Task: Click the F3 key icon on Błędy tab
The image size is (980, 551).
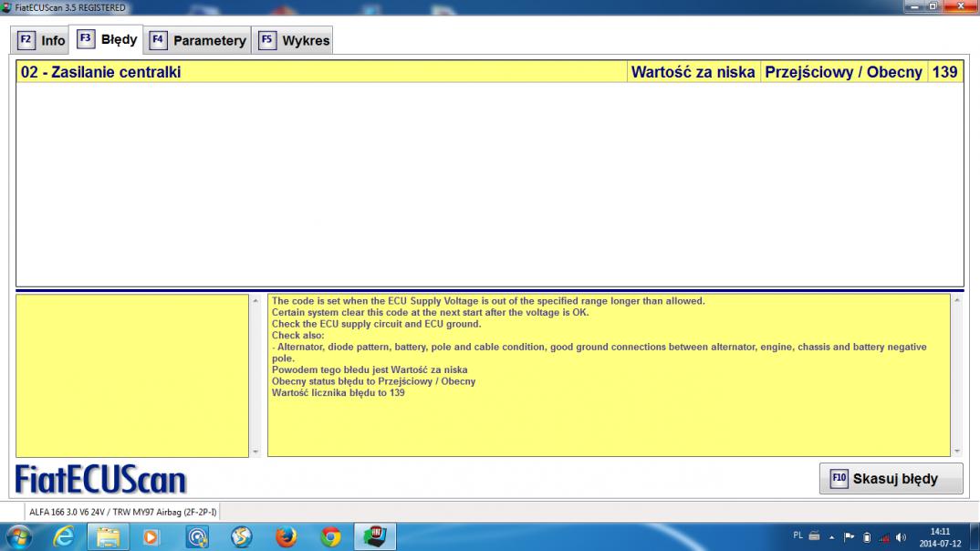Action: [x=86, y=38]
